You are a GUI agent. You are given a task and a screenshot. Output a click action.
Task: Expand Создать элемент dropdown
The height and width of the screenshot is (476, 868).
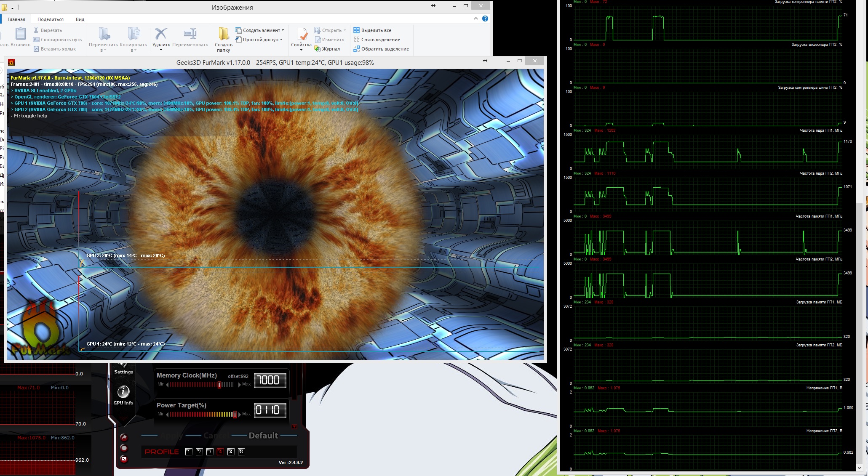283,30
